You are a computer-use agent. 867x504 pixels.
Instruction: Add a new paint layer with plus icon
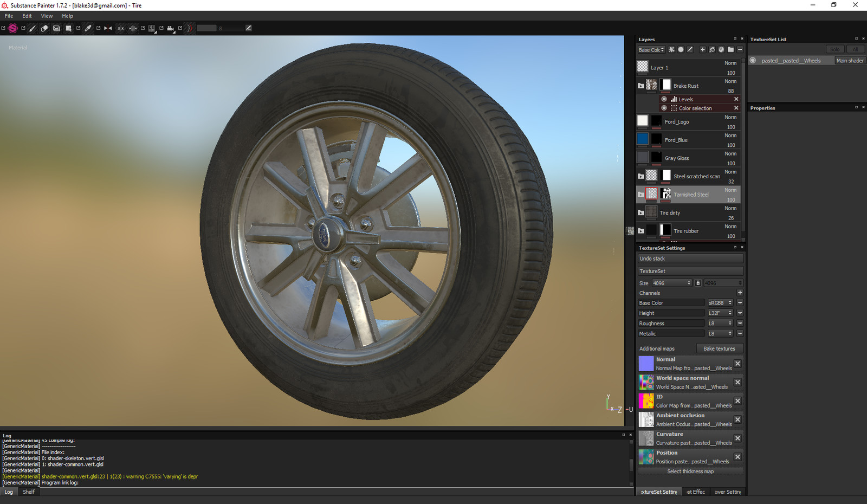[x=703, y=49]
